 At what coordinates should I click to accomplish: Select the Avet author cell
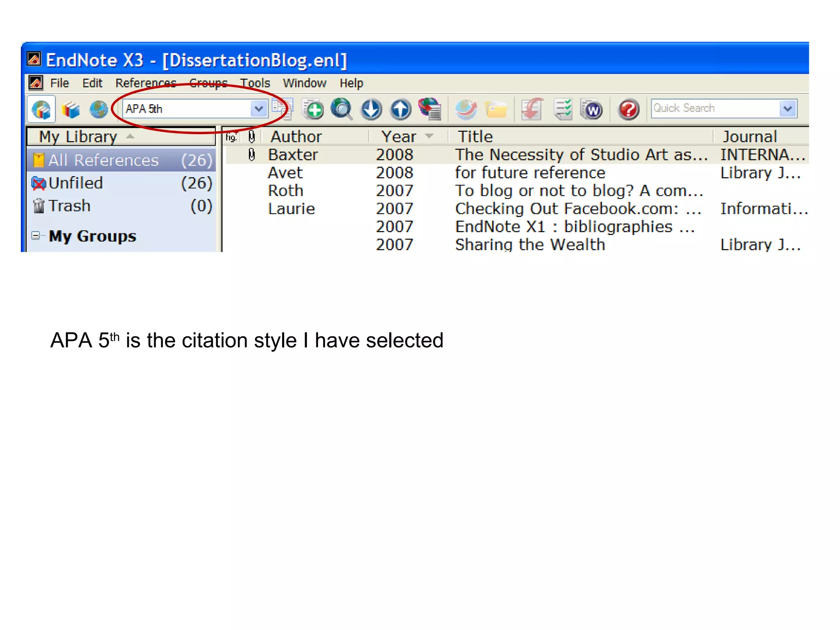click(x=285, y=173)
